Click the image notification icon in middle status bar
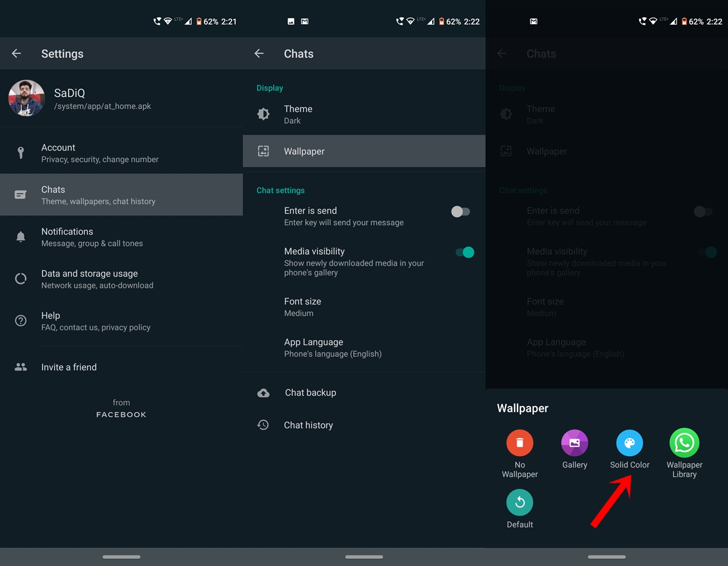728x566 pixels. (291, 21)
